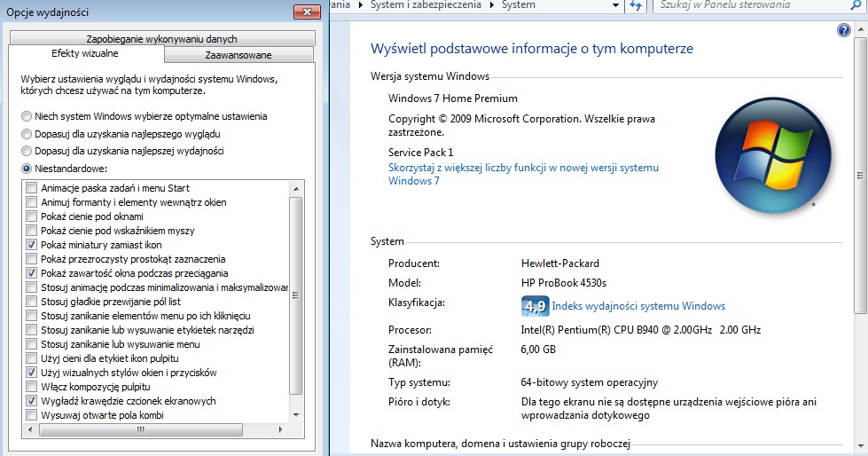Screen dimensions: 868x456
Task: Click 'System i zabezpieczenia' breadcrumb
Action: click(426, 5)
